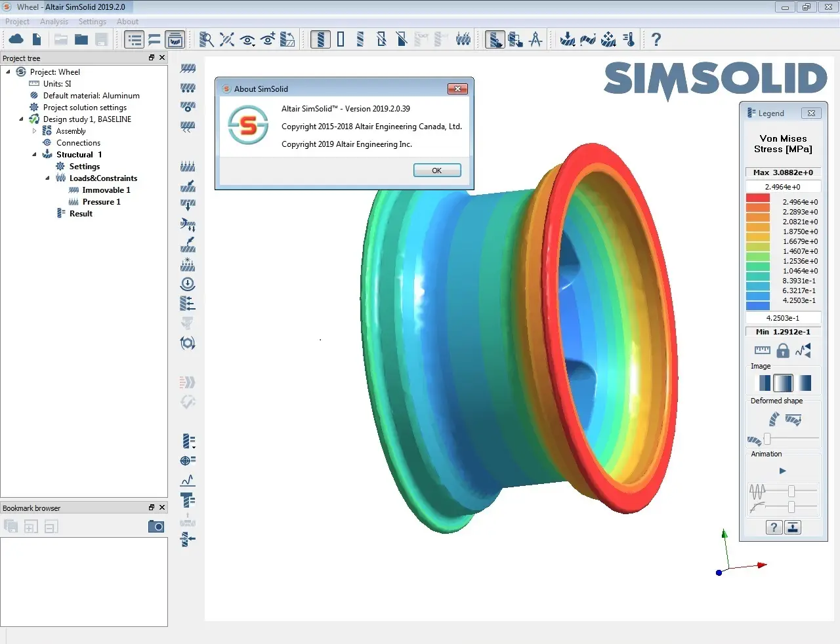Screen dimensions: 840x644
Task: Select the middle gradient-bands image mode
Action: point(783,382)
